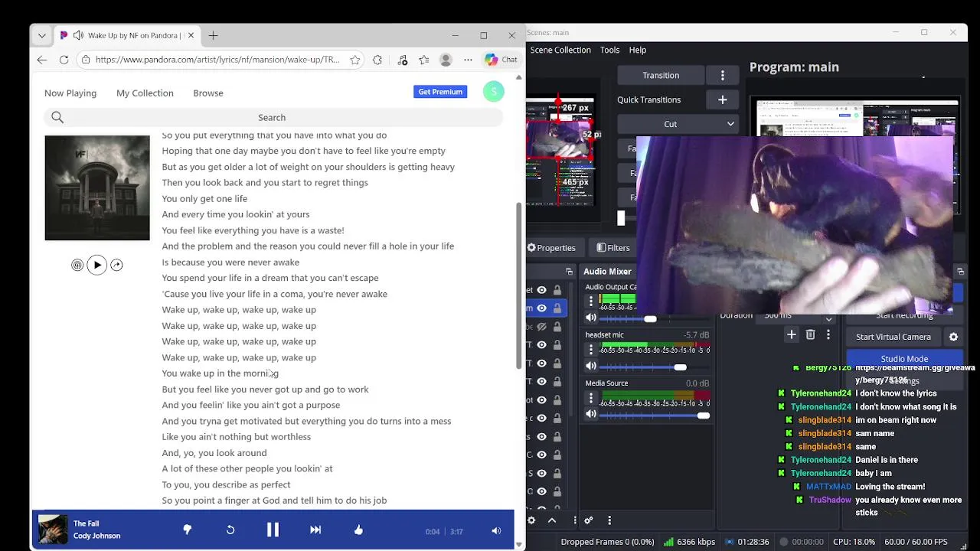Open browser favorites list icon
Image resolution: width=980 pixels, height=551 pixels.
pyautogui.click(x=424, y=60)
